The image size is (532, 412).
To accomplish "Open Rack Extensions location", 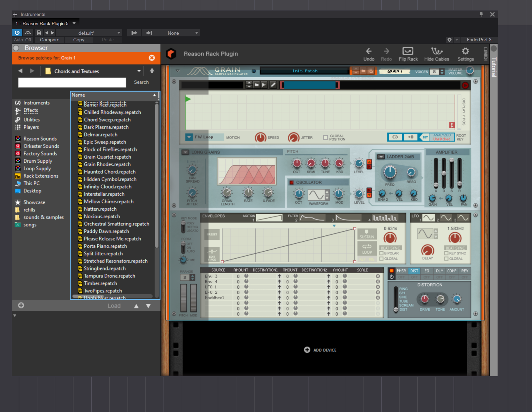I will [x=41, y=176].
